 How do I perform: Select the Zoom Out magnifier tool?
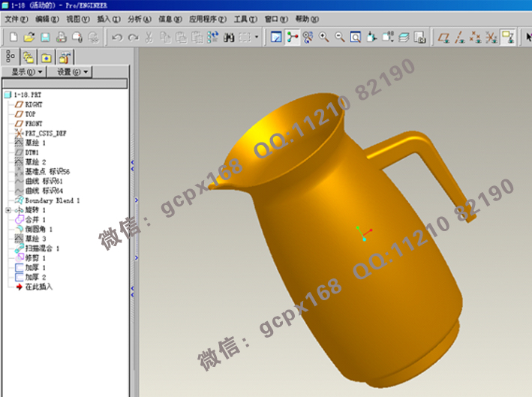coord(340,37)
